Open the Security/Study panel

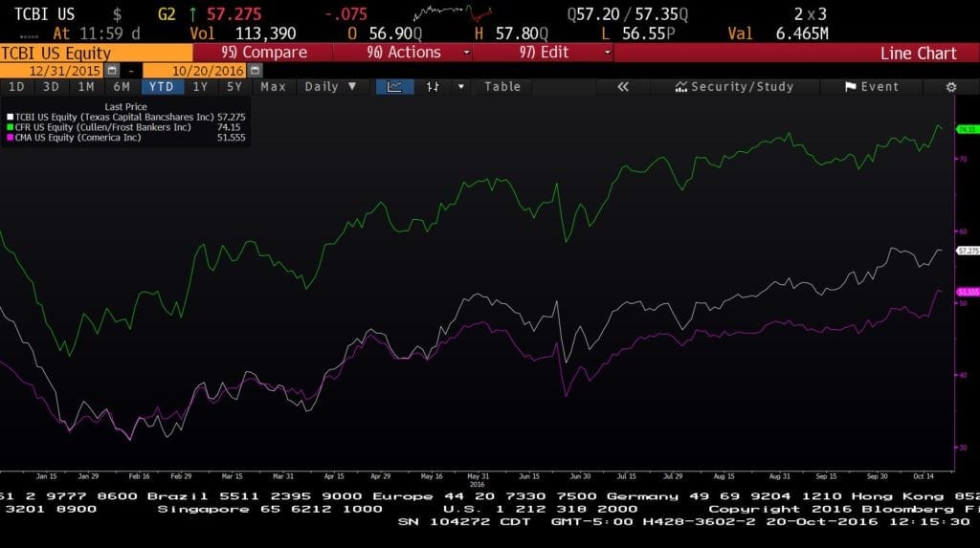tap(734, 87)
